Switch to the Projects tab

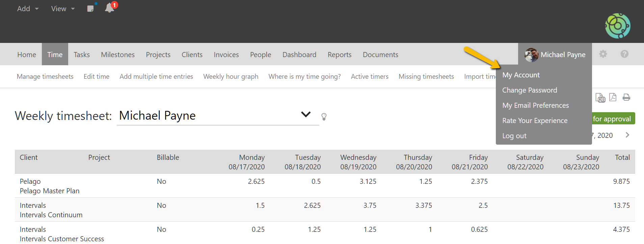pyautogui.click(x=158, y=55)
